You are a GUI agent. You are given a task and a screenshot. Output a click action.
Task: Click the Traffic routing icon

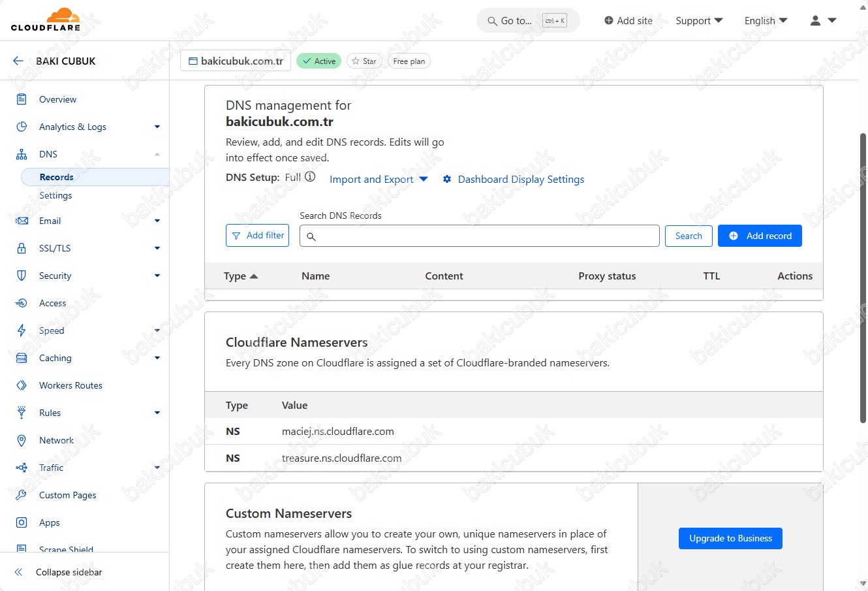(22, 468)
